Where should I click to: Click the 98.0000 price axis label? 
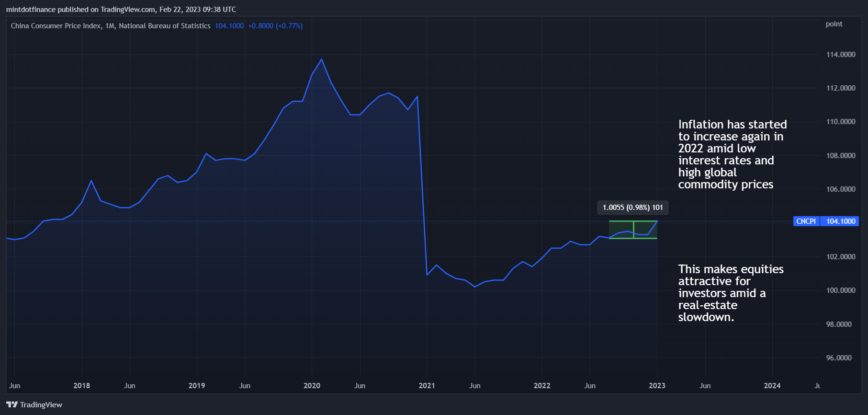pos(839,324)
